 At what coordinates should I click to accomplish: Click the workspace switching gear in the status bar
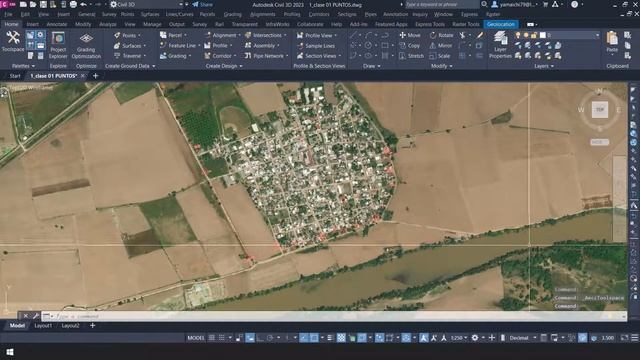click(475, 338)
